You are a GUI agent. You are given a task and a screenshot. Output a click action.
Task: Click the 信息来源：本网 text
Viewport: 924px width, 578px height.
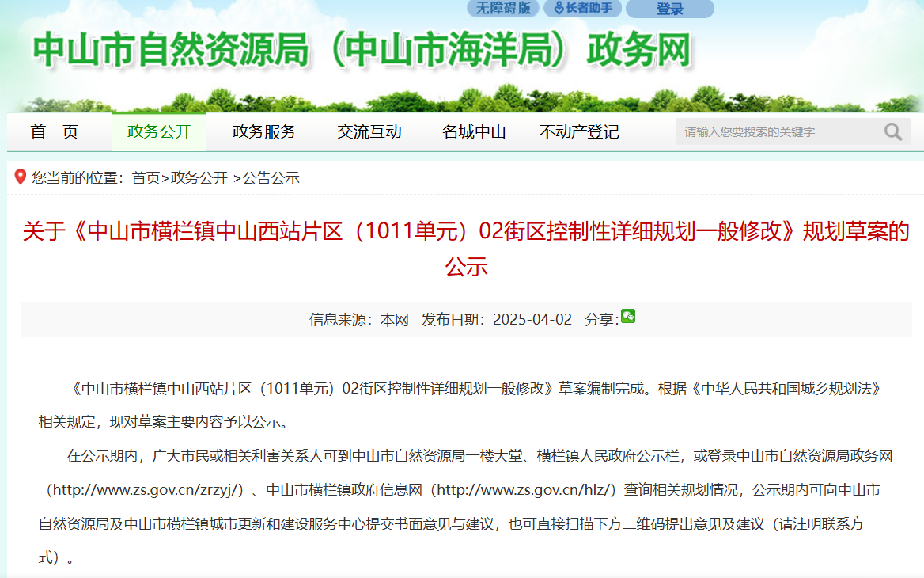pos(359,320)
